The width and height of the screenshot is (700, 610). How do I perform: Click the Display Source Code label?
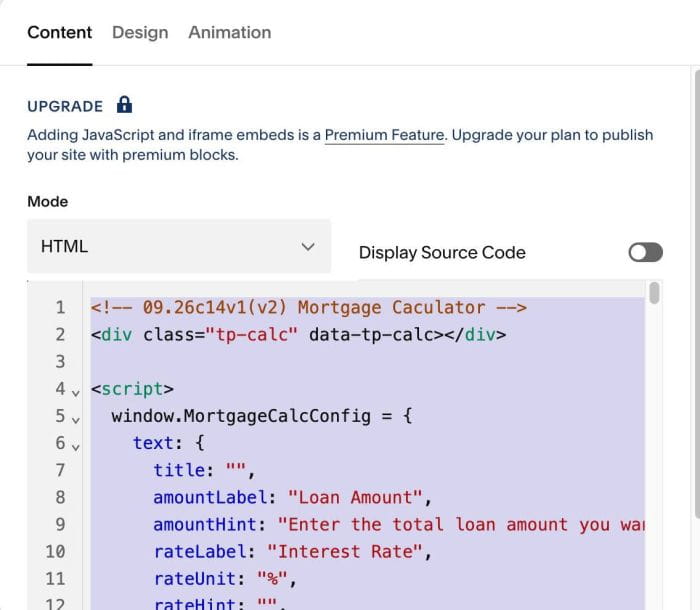(442, 252)
